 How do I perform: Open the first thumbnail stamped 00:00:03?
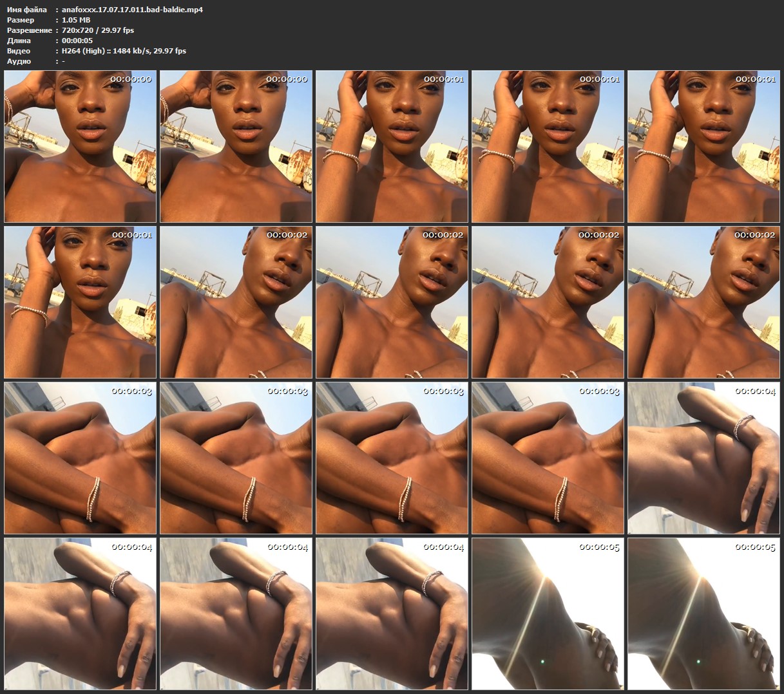tap(80, 458)
